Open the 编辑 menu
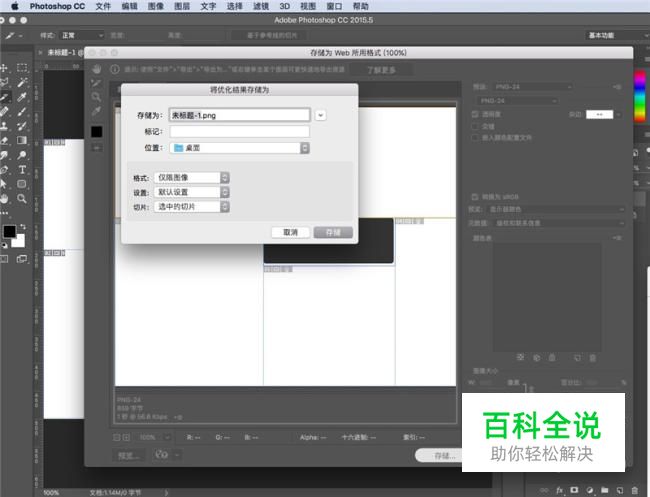This screenshot has height=497, width=650. (x=129, y=6)
